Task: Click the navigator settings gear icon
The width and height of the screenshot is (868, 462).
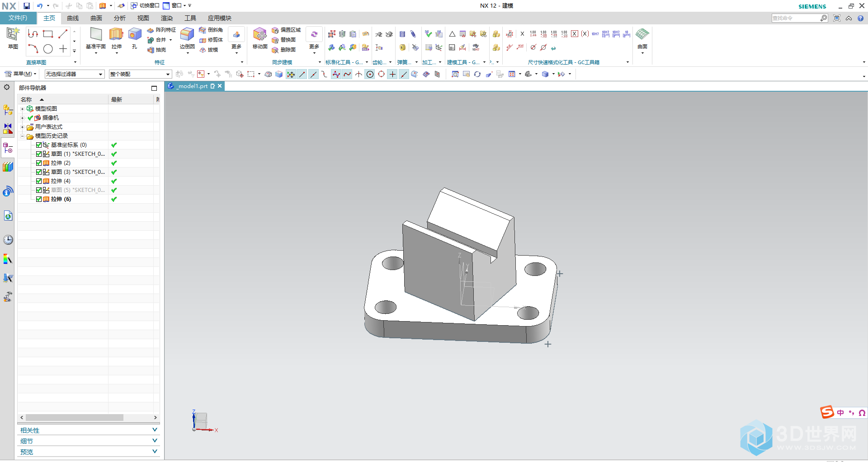Action: pos(7,87)
